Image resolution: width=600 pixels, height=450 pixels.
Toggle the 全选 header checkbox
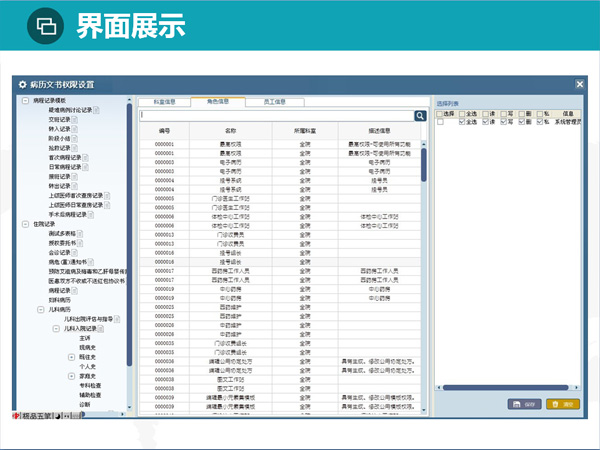point(462,114)
